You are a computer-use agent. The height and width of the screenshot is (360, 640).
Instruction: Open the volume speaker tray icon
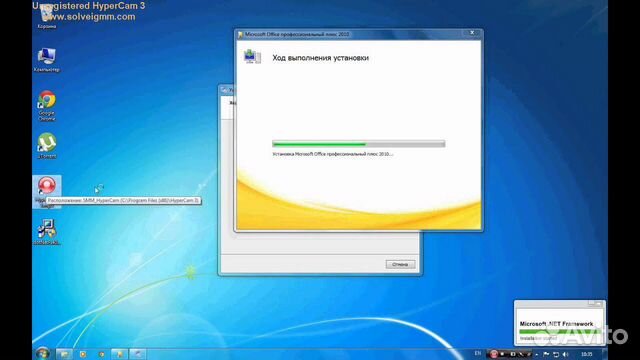pyautogui.click(x=565, y=354)
